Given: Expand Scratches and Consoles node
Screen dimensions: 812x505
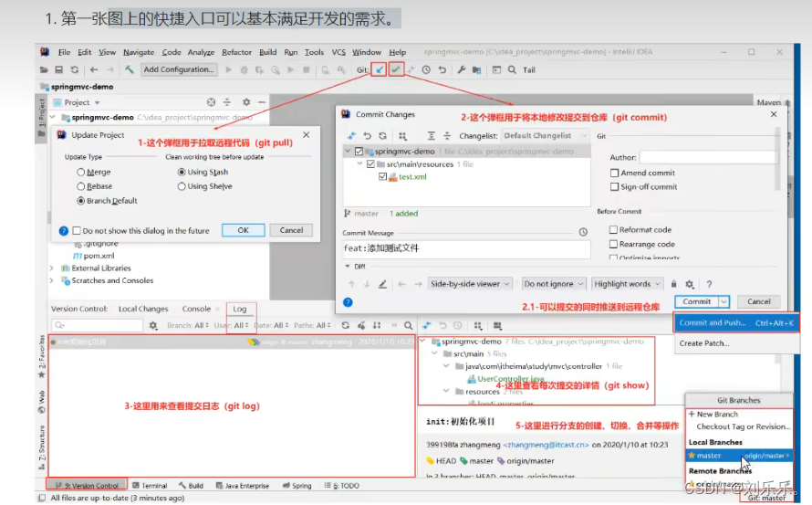Looking at the screenshot, I should 52,280.
